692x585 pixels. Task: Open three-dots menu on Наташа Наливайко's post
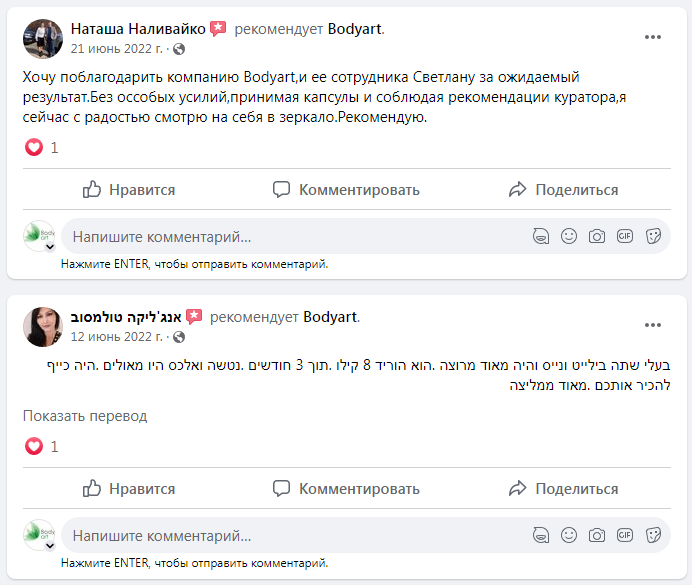pos(653,37)
